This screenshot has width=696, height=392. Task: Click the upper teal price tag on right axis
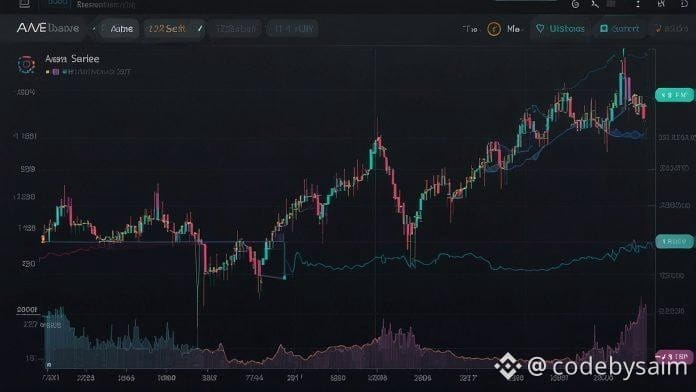[674, 95]
